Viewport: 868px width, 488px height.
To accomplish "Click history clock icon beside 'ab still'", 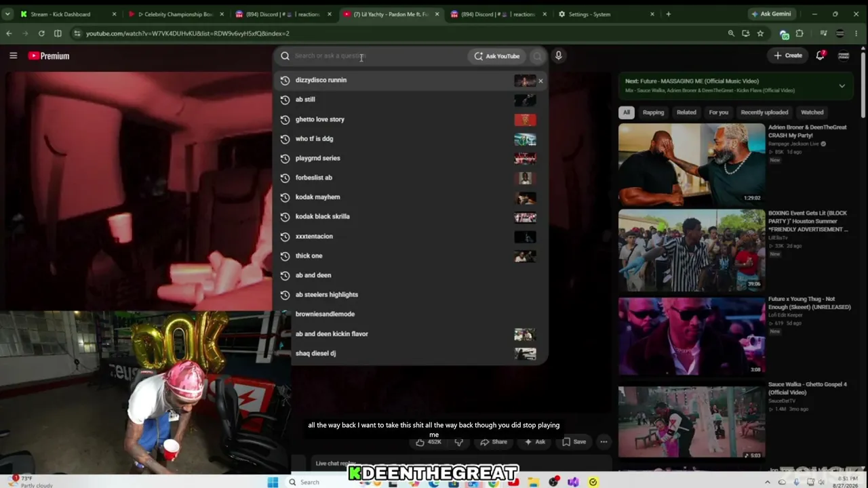I will [285, 100].
